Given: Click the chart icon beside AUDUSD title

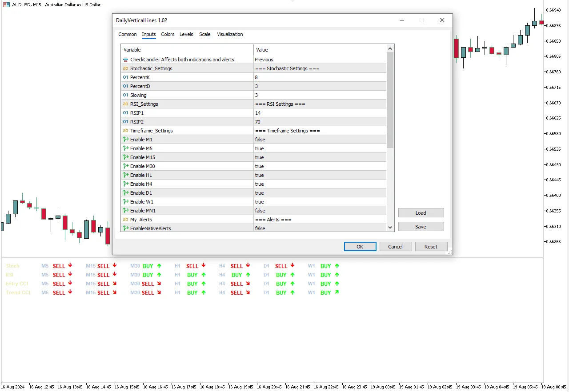Looking at the screenshot, I should [x=6, y=4].
